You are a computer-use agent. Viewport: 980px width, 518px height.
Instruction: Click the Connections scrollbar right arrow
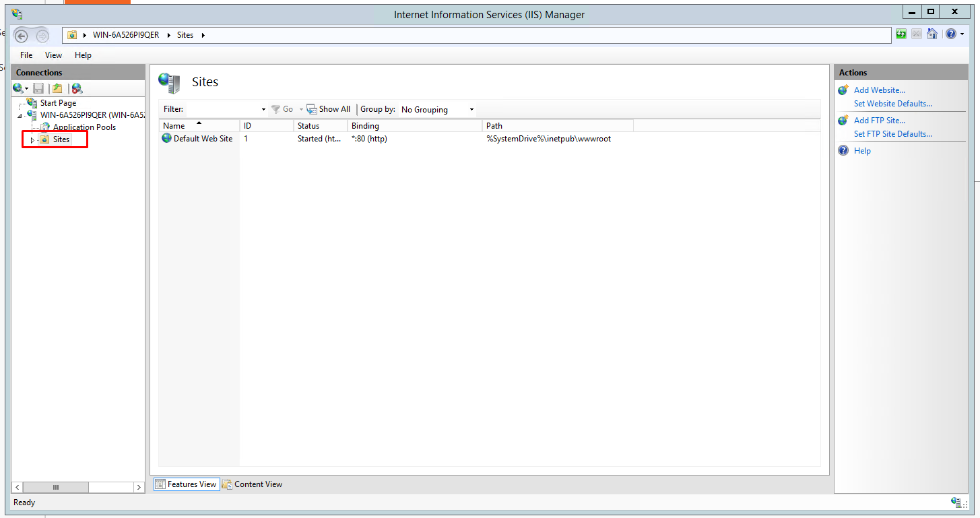tap(139, 487)
